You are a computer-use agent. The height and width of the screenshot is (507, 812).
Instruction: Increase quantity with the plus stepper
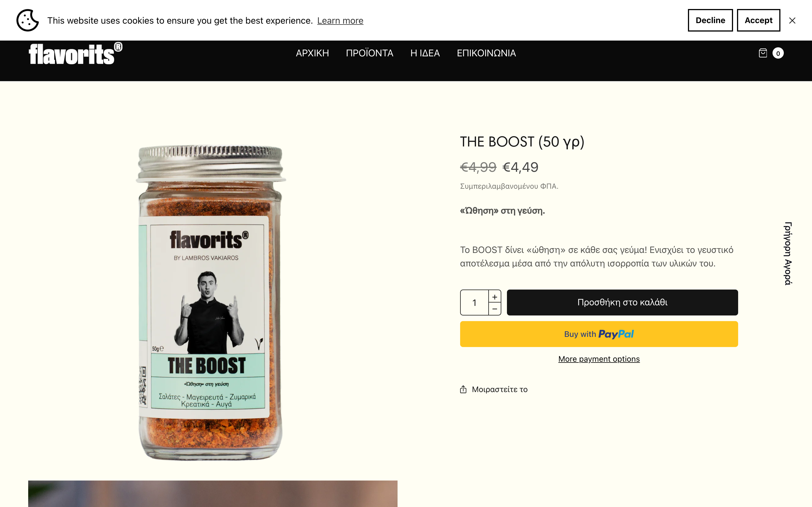[495, 296]
